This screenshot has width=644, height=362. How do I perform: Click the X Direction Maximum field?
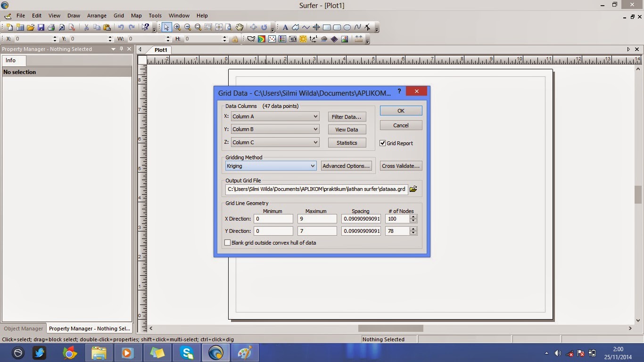pos(317,219)
